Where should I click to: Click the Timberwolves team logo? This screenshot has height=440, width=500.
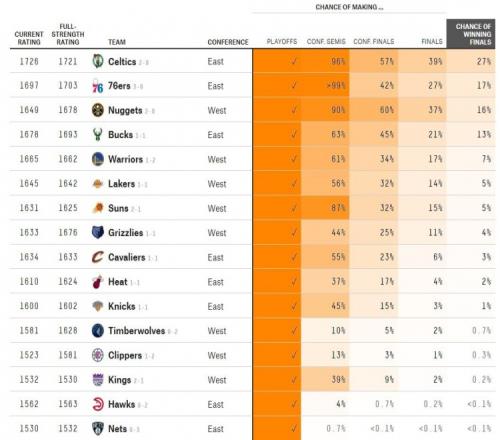(98, 331)
